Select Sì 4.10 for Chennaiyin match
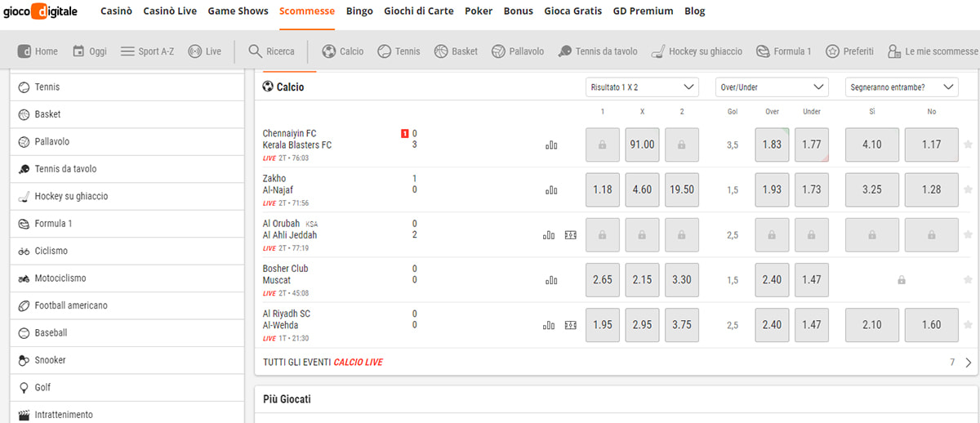 tap(872, 145)
